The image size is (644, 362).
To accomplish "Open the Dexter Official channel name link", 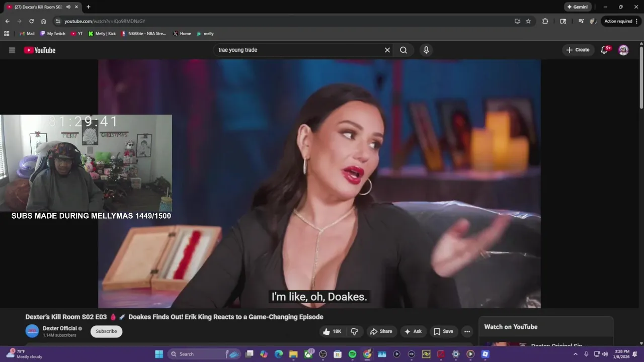I will [60, 328].
